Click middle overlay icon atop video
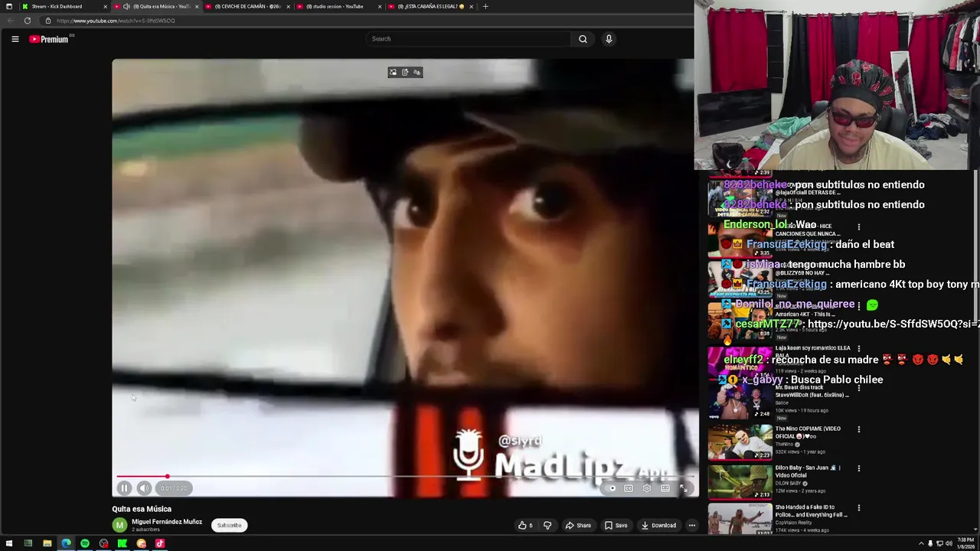The image size is (980, 551). coord(405,73)
